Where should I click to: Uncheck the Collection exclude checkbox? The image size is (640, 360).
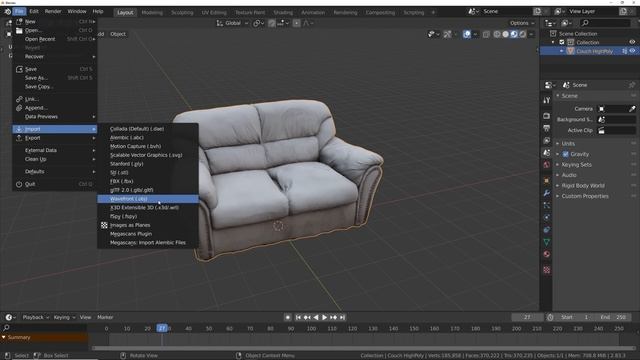[x=562, y=42]
